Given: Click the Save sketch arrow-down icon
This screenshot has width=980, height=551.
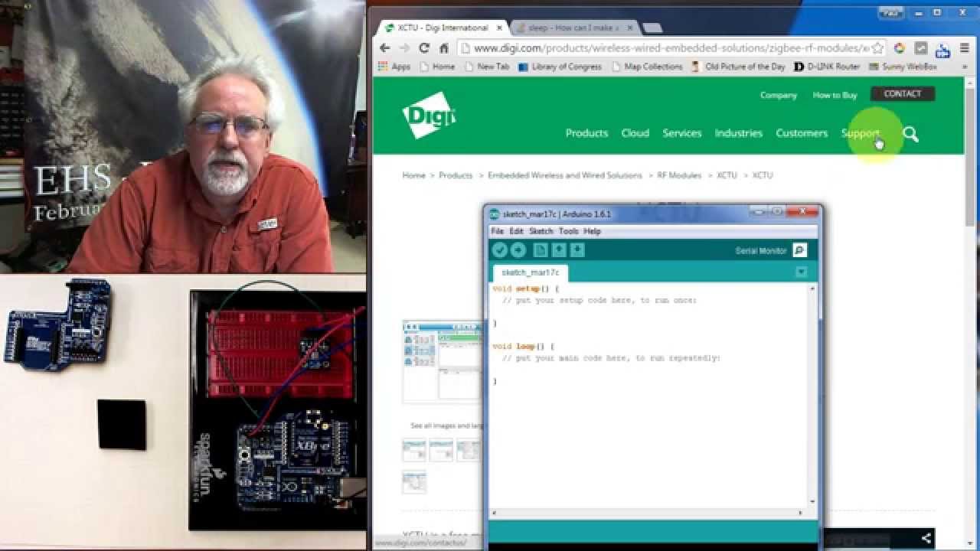Looking at the screenshot, I should click(x=577, y=250).
